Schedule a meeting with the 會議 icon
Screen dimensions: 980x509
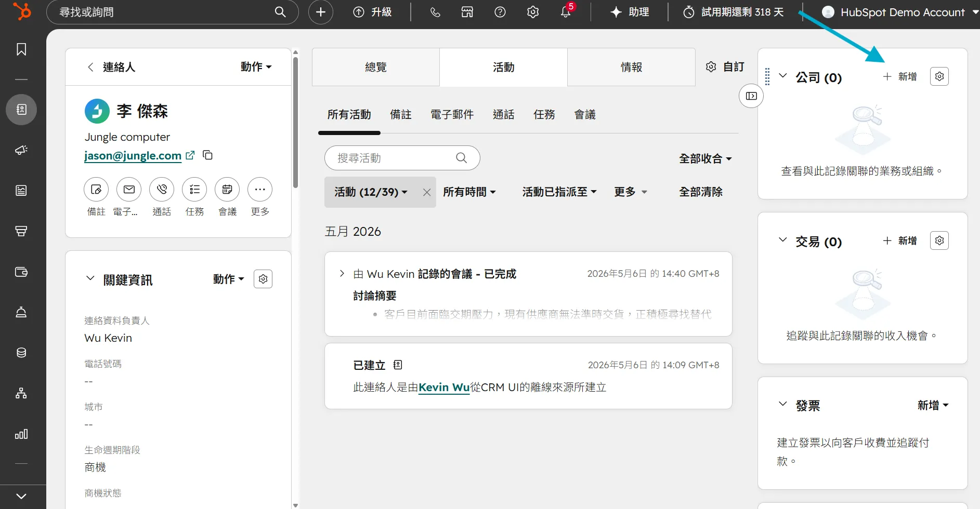pyautogui.click(x=227, y=190)
